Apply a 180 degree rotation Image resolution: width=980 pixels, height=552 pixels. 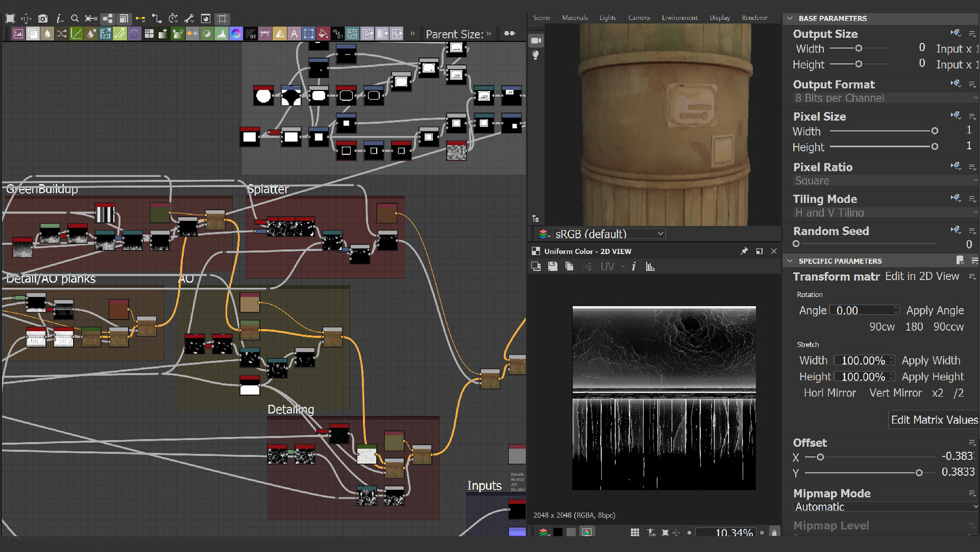(914, 326)
